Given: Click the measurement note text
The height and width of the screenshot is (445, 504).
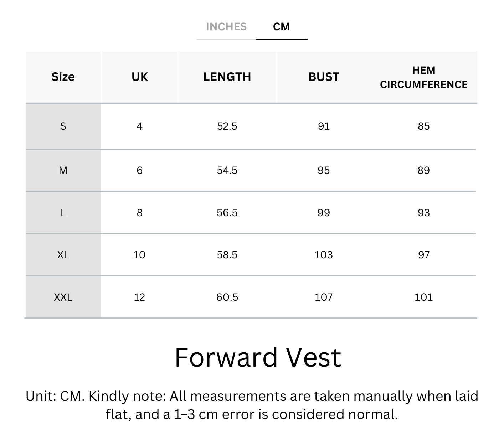Looking at the screenshot, I should click(252, 405).
